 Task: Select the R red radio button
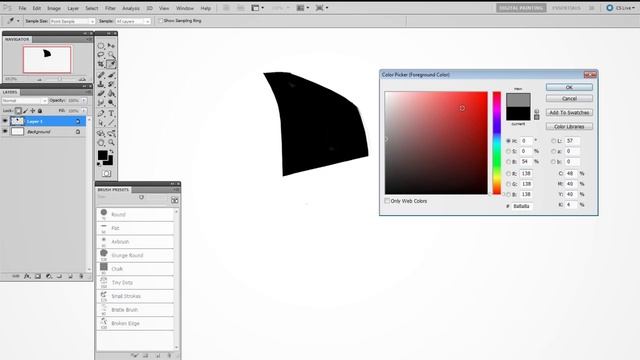click(x=509, y=173)
